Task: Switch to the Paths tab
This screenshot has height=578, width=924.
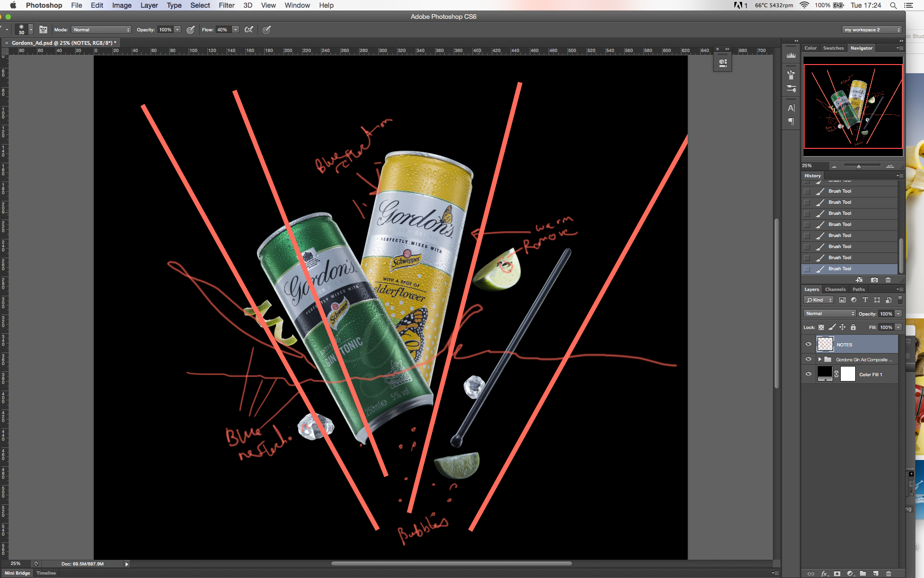Action: point(859,289)
